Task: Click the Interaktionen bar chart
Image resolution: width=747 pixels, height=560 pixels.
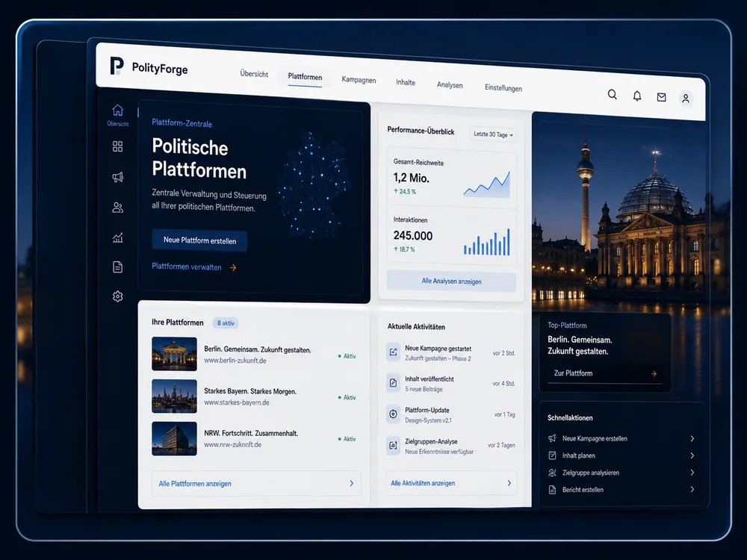Action: [487, 242]
